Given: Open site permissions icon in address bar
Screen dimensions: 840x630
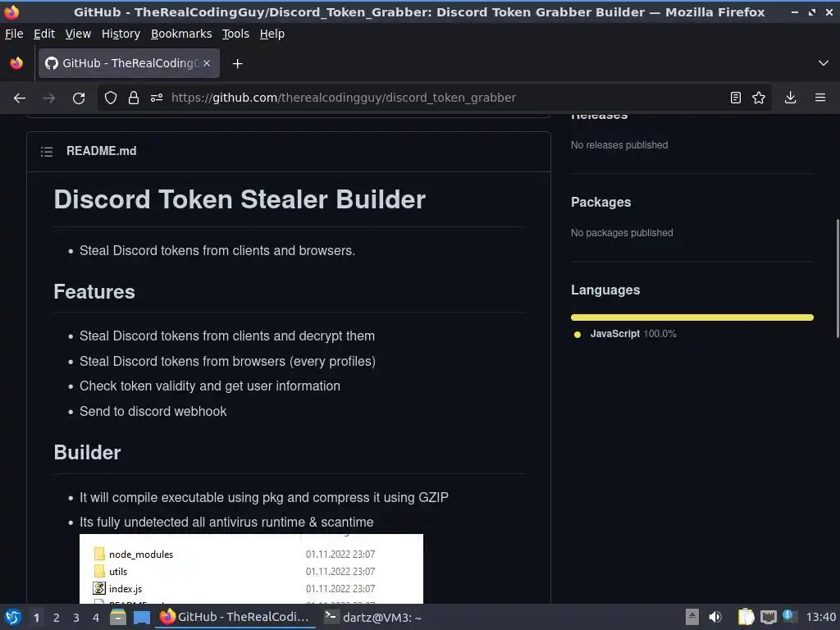Looking at the screenshot, I should tap(157, 98).
